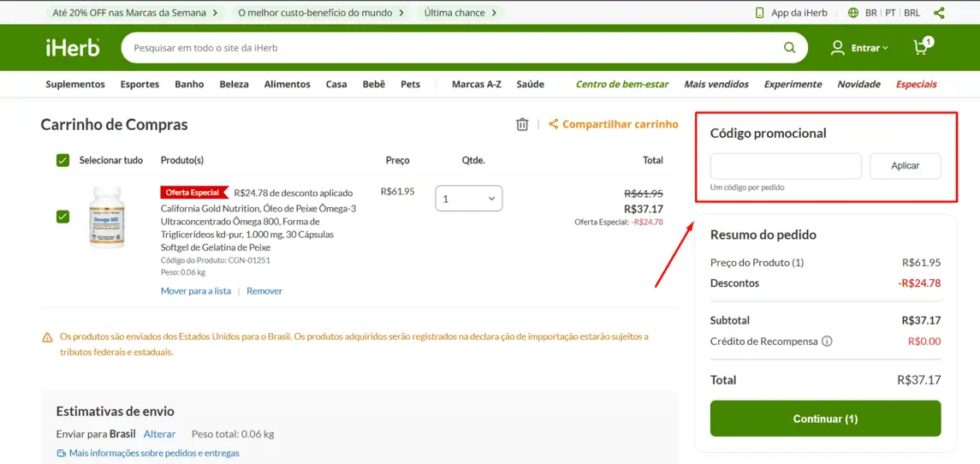980x464 pixels.
Task: Open the Banho menu
Action: click(x=189, y=85)
